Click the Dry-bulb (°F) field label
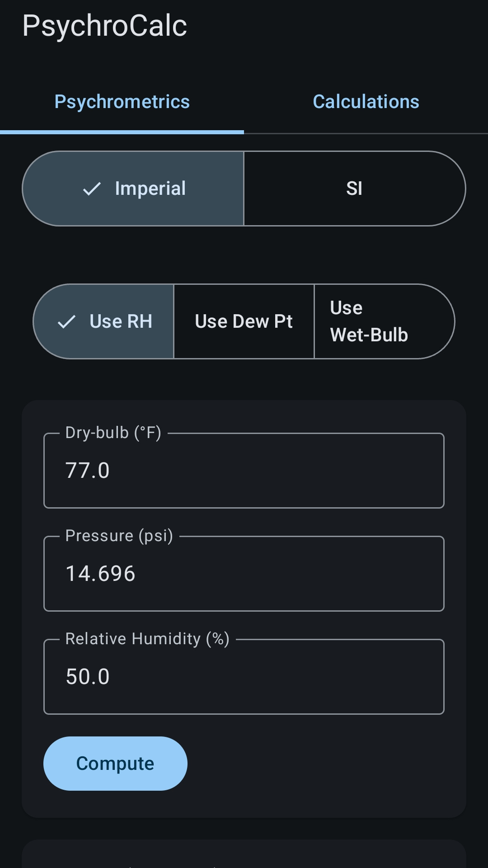 point(113,433)
